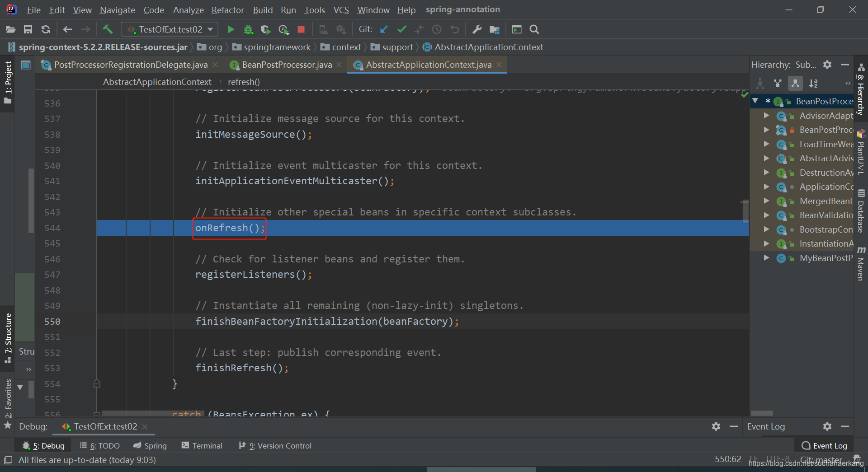The image size is (868, 472).
Task: Expand the MergedBean hierarchy node
Action: (x=766, y=201)
